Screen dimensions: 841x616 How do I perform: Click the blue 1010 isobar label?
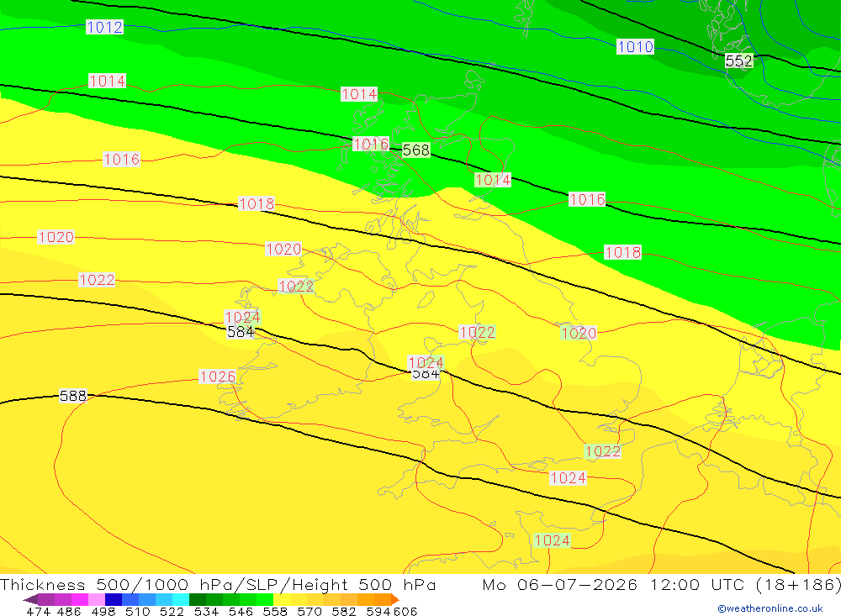tap(635, 47)
